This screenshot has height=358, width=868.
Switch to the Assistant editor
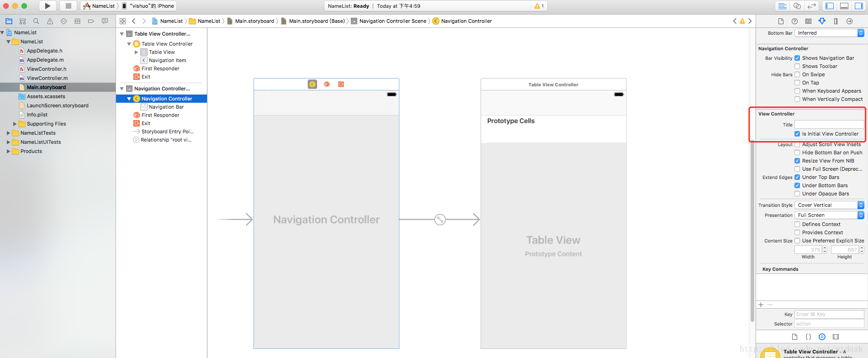click(x=797, y=6)
